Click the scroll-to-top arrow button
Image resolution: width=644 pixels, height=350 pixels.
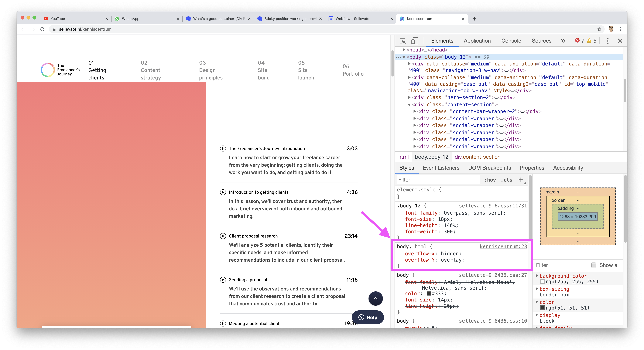coord(376,298)
